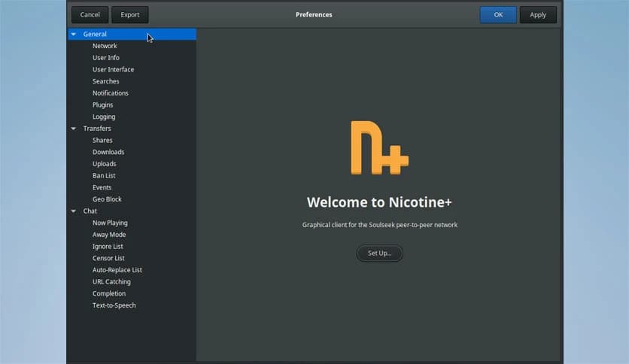The height and width of the screenshot is (364, 629).
Task: Open Ban List preferences
Action: click(x=132, y=175)
